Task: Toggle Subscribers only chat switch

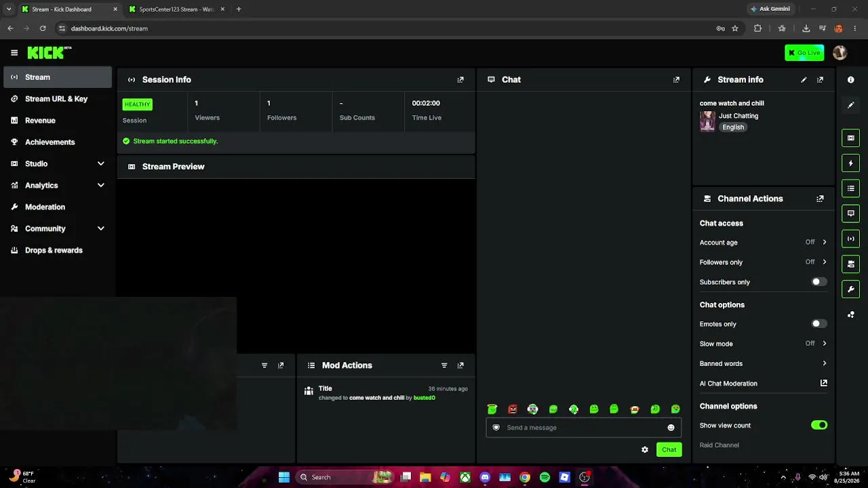Action: 819,282
